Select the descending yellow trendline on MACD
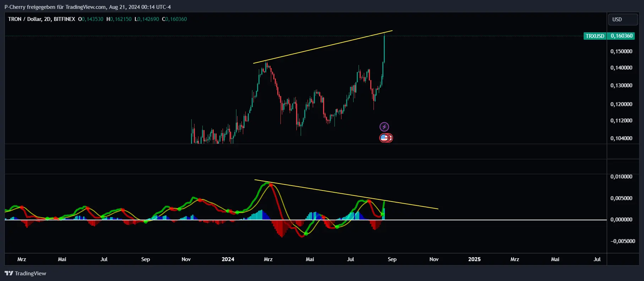This screenshot has width=644, height=281. click(346, 194)
